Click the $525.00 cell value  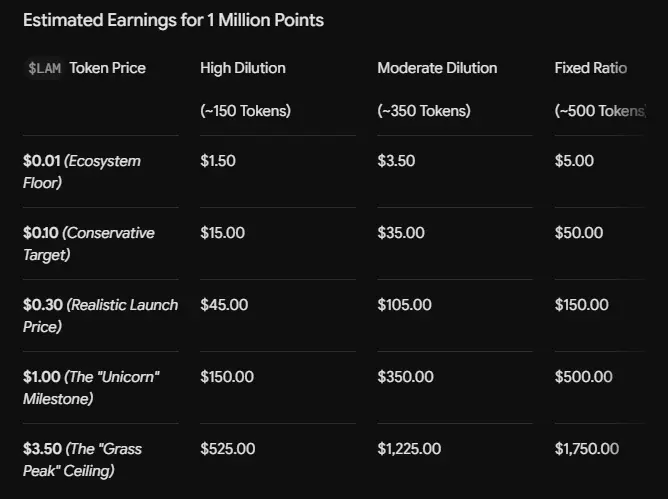tap(227, 449)
